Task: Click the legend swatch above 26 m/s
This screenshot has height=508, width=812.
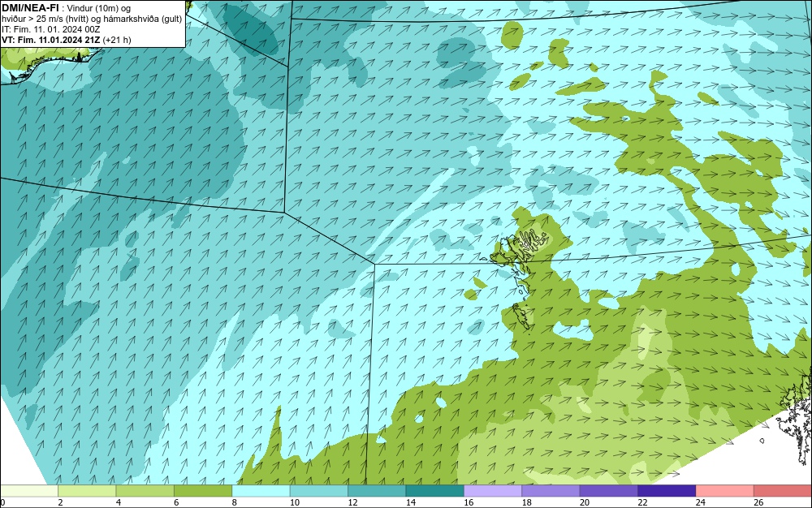Action: (x=783, y=491)
